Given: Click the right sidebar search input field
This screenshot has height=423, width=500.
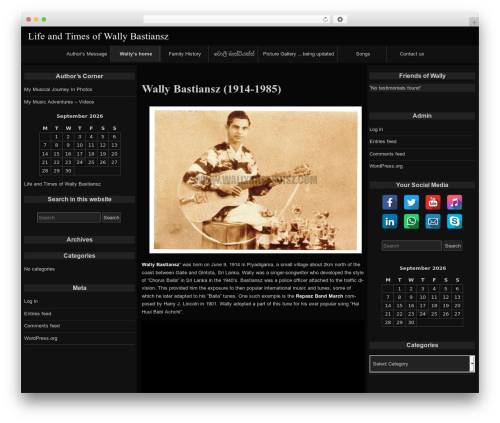Looking at the screenshot, I should click(411, 246).
